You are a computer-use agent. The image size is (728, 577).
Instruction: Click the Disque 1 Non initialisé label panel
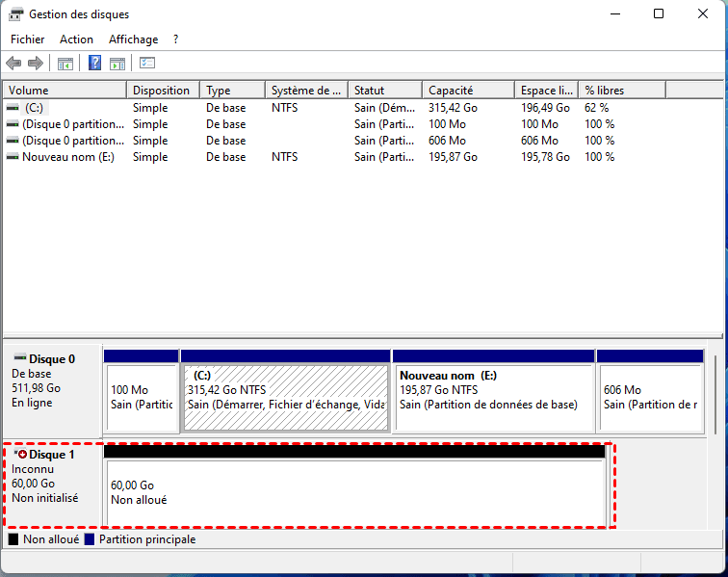(x=52, y=485)
